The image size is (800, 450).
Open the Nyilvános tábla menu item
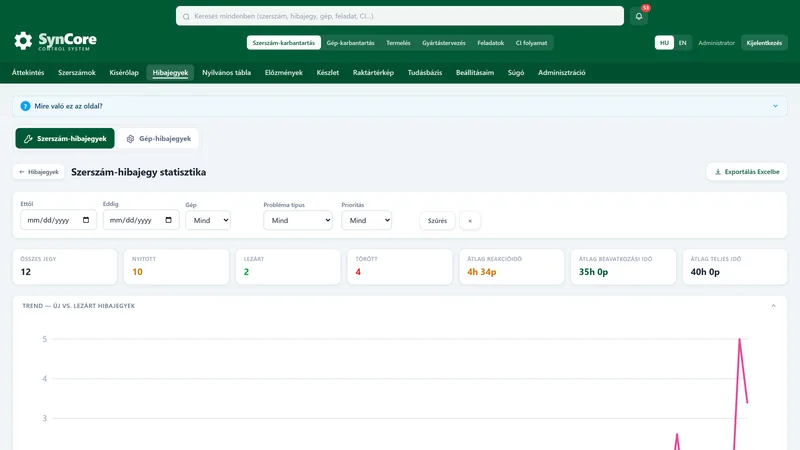227,72
